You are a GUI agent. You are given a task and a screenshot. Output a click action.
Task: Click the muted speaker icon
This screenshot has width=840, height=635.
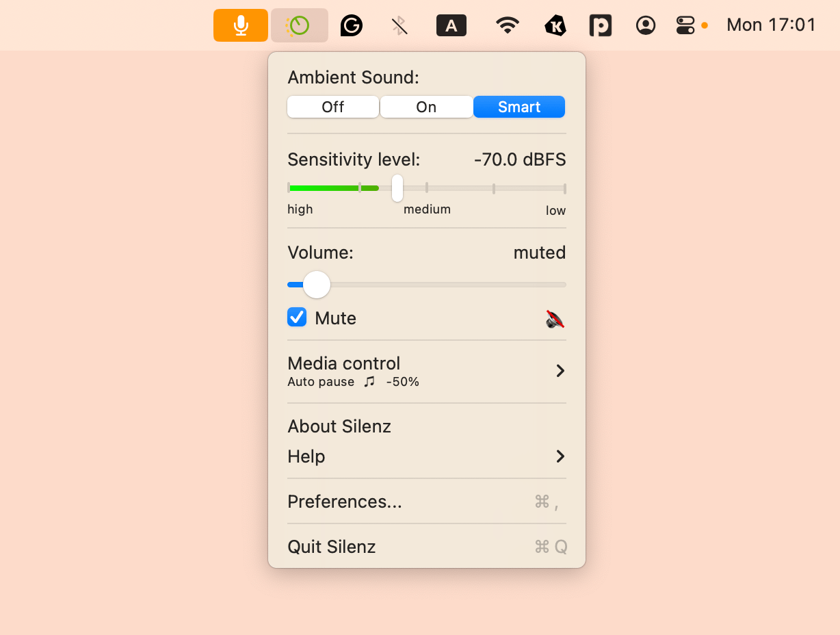[555, 319]
